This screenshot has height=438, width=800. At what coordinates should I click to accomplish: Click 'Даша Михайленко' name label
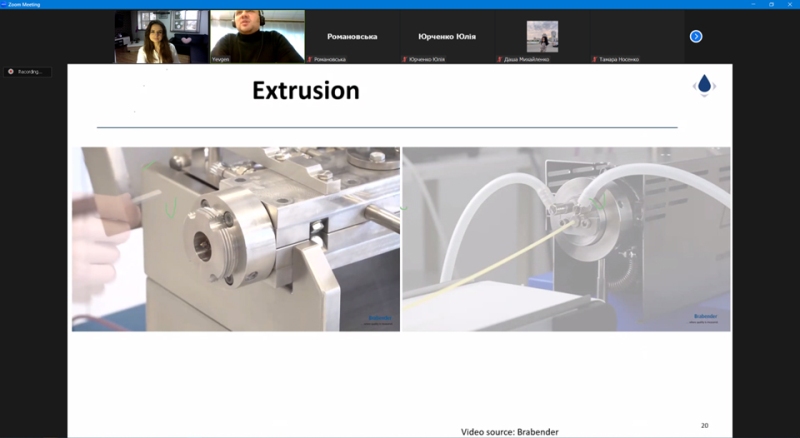click(x=527, y=60)
